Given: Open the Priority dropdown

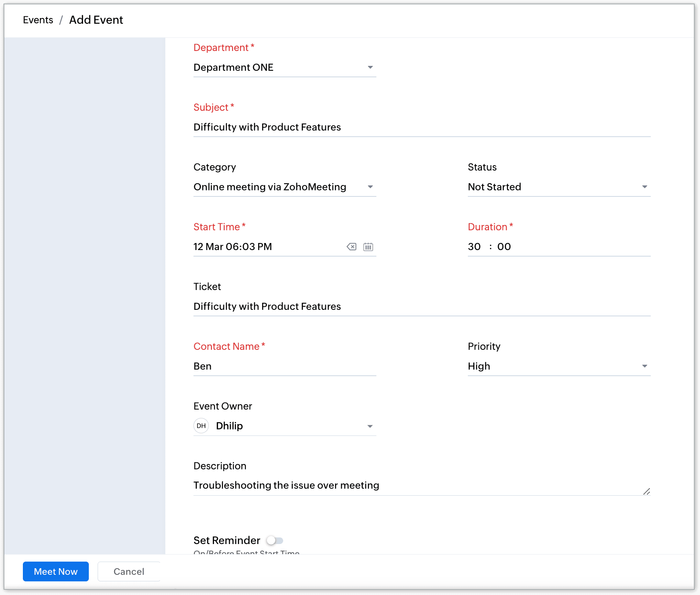Looking at the screenshot, I should point(645,366).
